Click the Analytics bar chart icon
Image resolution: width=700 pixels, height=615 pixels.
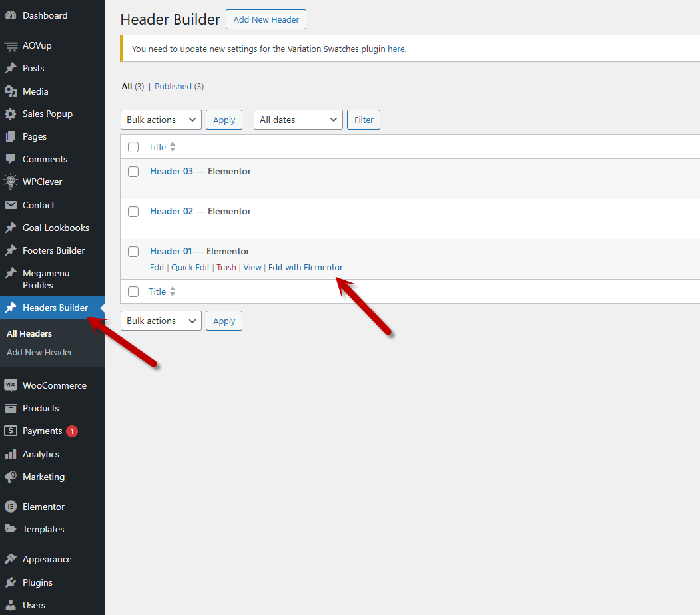tap(11, 454)
